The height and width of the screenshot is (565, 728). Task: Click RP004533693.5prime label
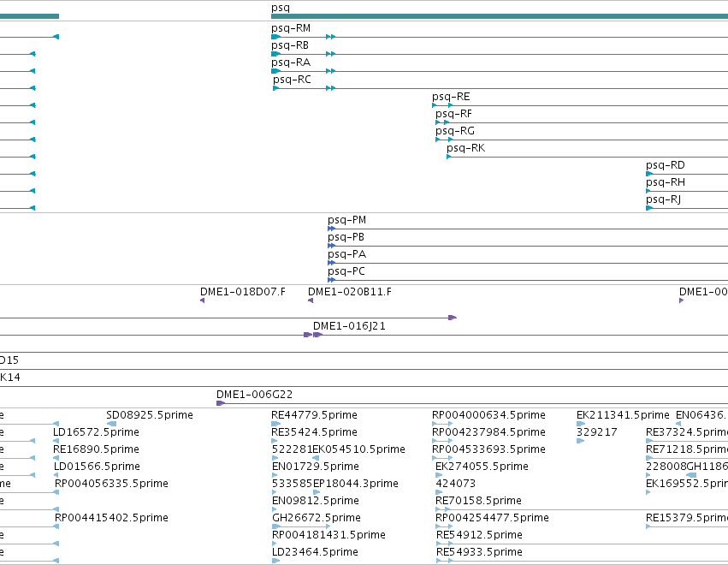tap(488, 449)
